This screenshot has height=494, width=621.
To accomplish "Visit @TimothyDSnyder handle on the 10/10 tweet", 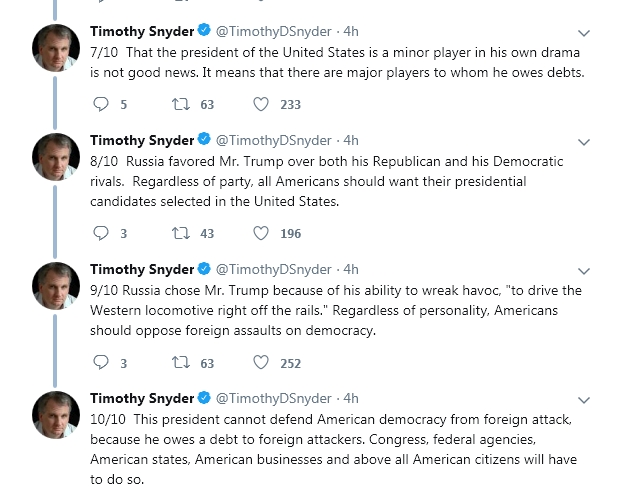I will coord(273,398).
